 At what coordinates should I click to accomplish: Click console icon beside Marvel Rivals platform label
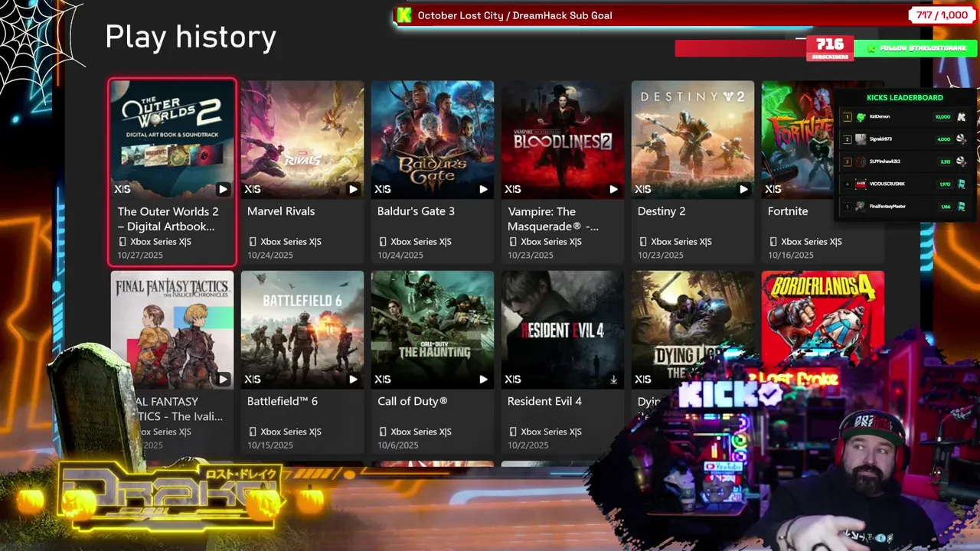253,242
